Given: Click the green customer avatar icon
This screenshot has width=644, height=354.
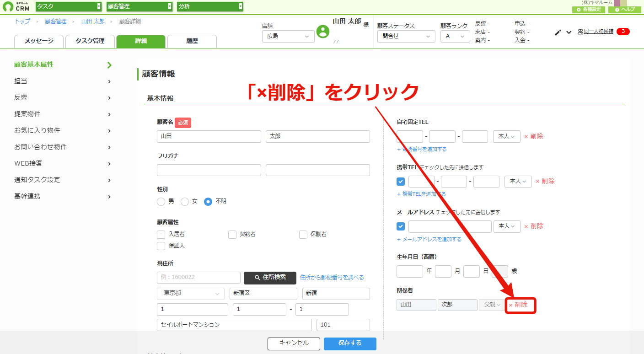Looking at the screenshot, I should tap(323, 32).
